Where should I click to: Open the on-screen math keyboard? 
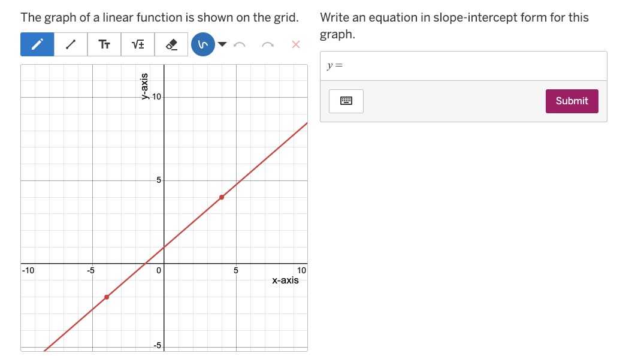click(346, 101)
